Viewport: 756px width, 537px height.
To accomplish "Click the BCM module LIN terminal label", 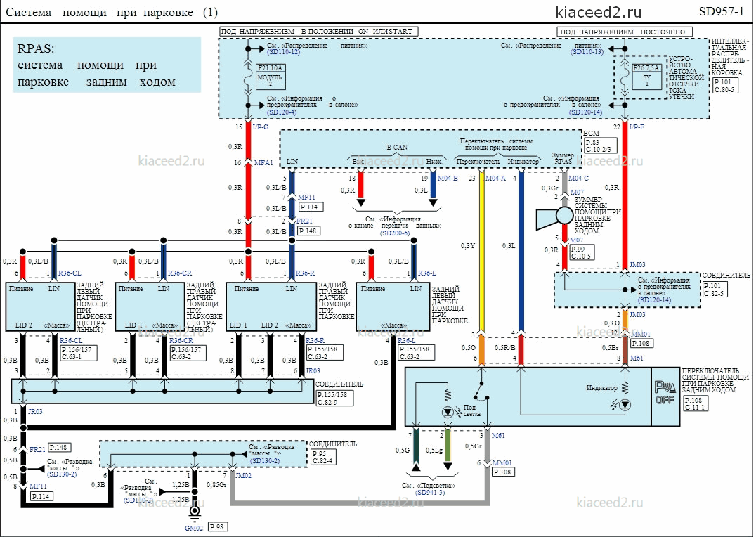I will tap(292, 162).
